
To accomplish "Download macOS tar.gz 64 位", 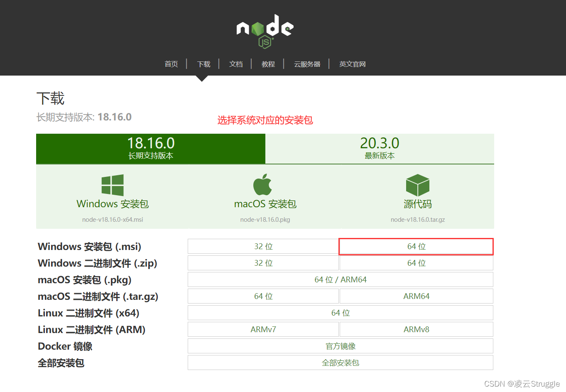I will pos(263,296).
